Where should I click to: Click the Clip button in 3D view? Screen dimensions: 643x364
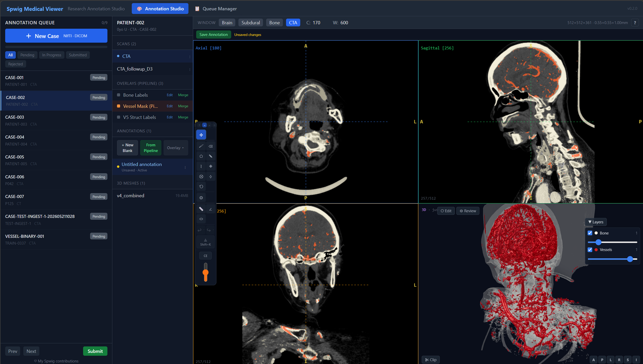click(431, 360)
